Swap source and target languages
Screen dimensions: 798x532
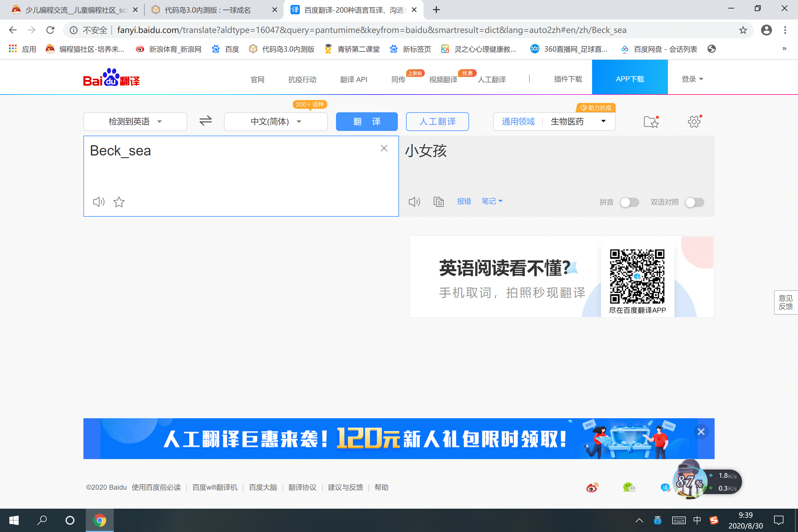pyautogui.click(x=205, y=121)
